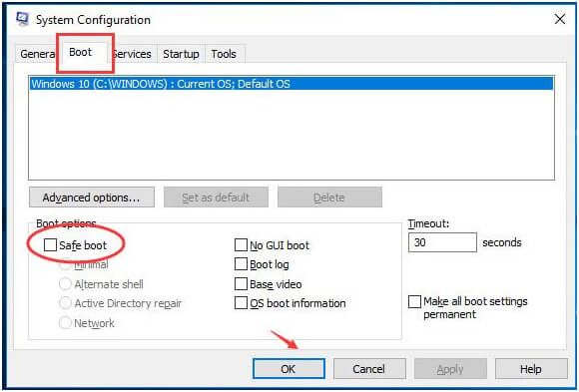
Task: Open the Boot tab
Action: [81, 52]
